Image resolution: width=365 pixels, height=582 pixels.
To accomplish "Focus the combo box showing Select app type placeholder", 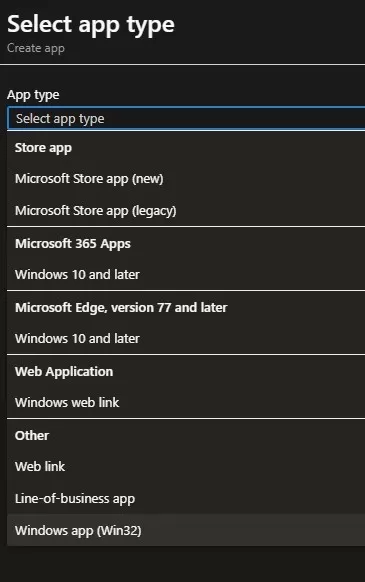I will click(186, 119).
